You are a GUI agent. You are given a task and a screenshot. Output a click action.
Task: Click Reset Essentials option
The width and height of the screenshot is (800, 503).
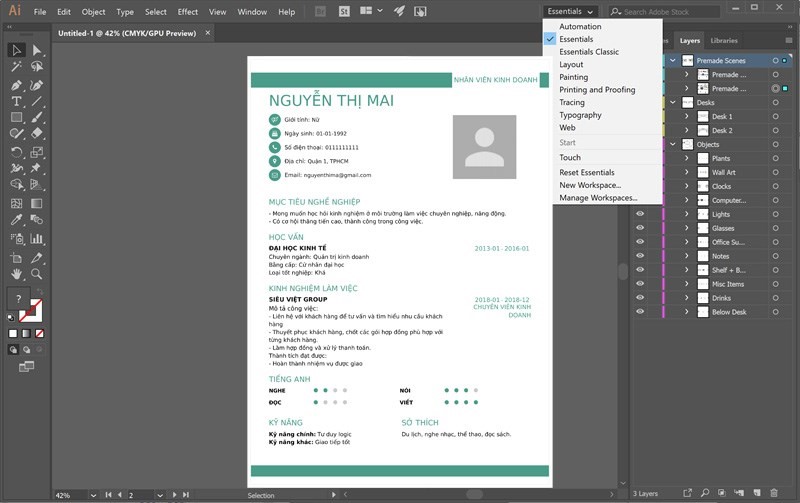click(587, 172)
